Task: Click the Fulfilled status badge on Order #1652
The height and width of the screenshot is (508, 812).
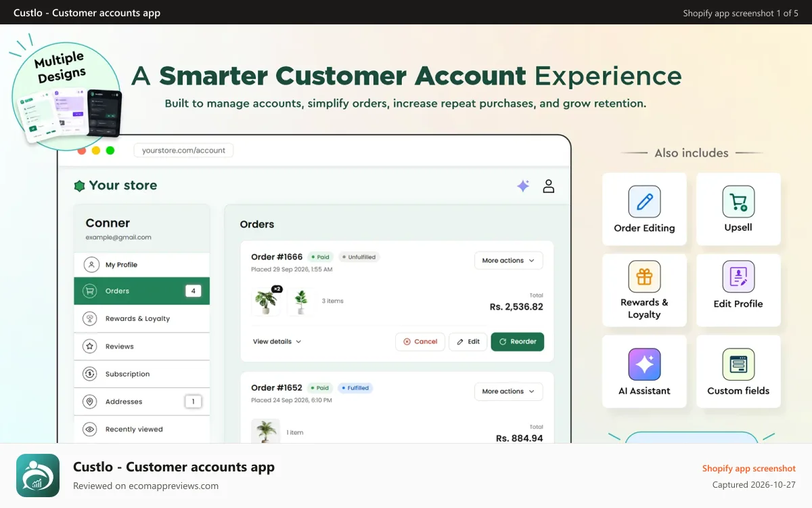Action: tap(355, 388)
